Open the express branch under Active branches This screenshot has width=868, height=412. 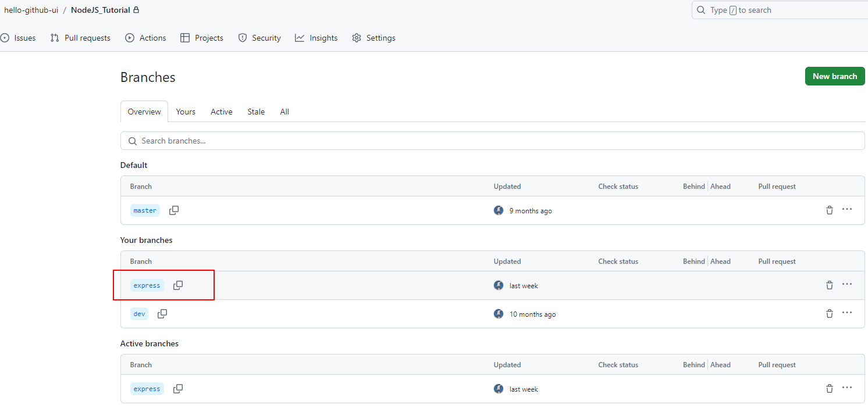coord(147,389)
